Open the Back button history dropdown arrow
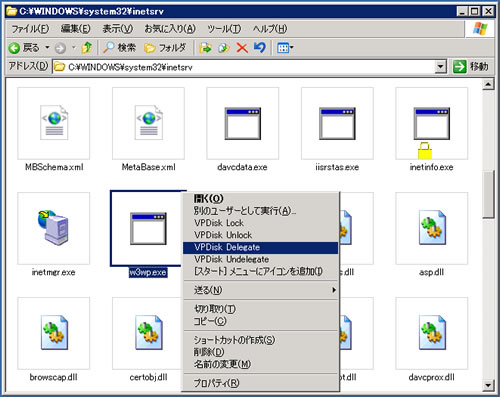Viewport: 500px width, 397px height. point(47,48)
